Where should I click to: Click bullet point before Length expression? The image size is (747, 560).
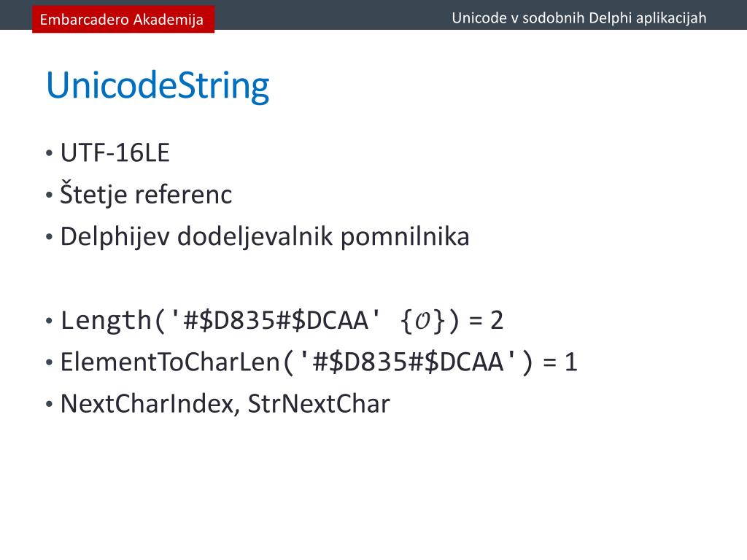(x=49, y=321)
